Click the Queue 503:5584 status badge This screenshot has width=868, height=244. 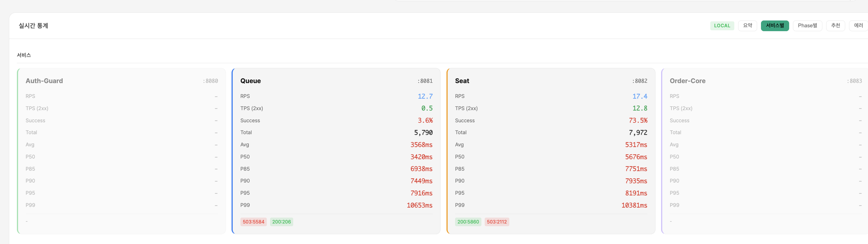tap(253, 222)
